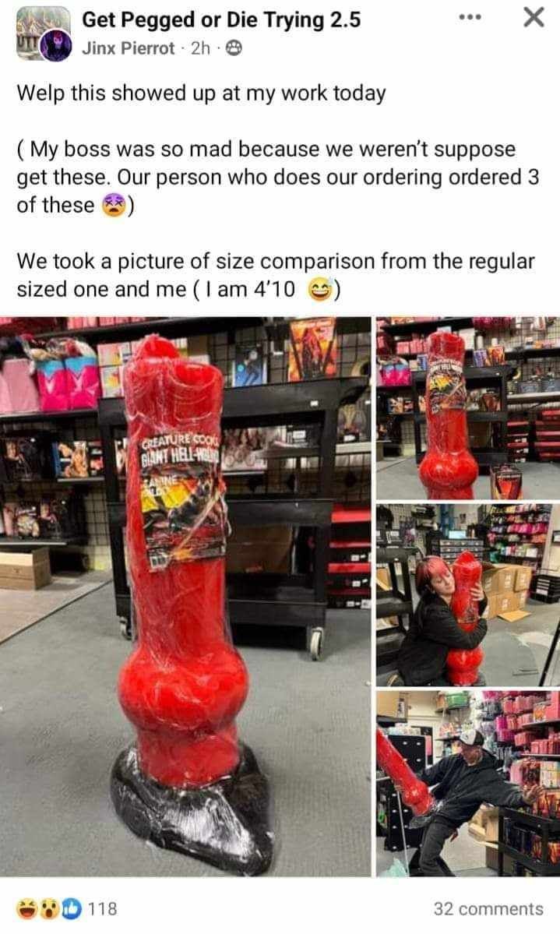
Task: Click the dizzy-face emoji in post text
Action: click(114, 206)
